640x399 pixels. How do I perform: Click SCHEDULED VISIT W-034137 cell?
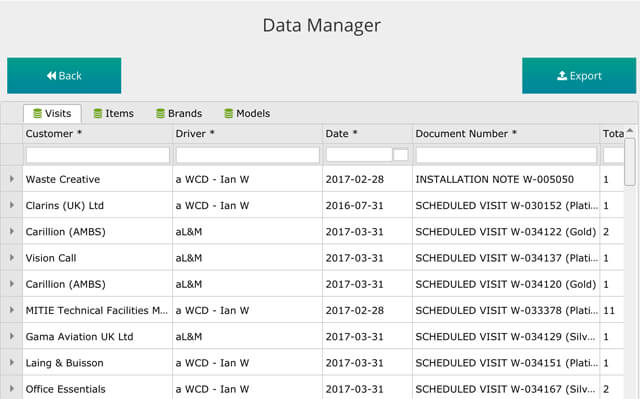(x=506, y=258)
